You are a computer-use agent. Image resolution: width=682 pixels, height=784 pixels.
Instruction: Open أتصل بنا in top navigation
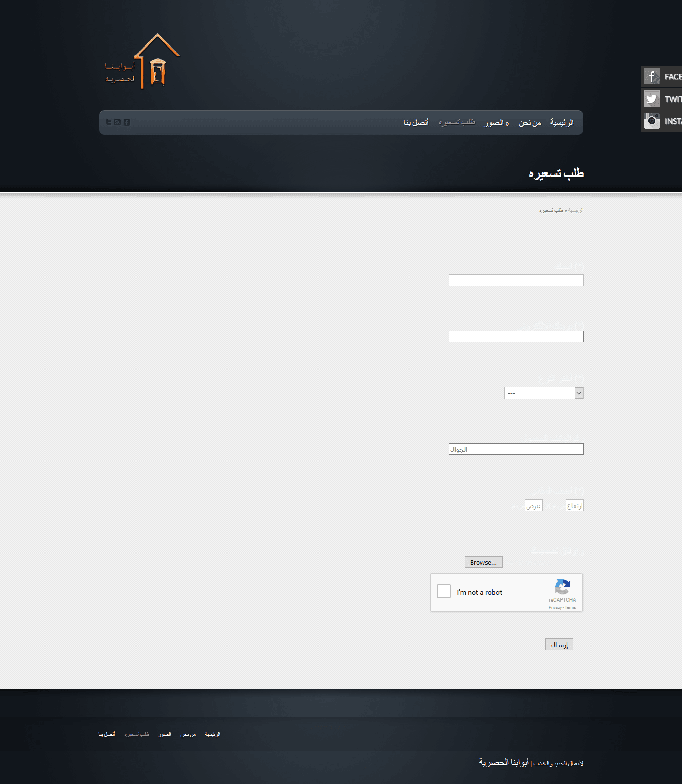pyautogui.click(x=416, y=123)
